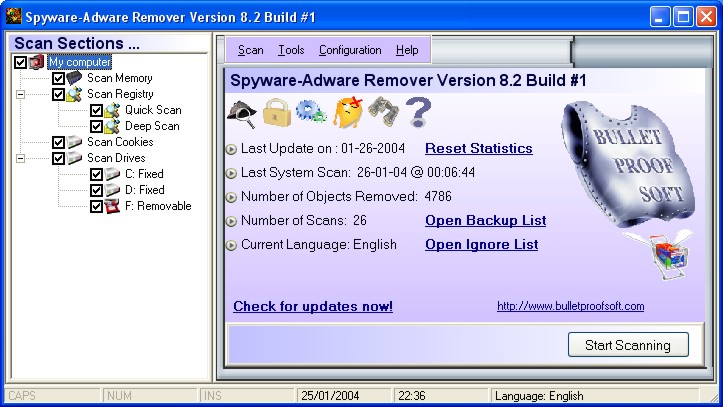Click the icon beside Quick Scan
723x407 pixels.
coord(112,110)
